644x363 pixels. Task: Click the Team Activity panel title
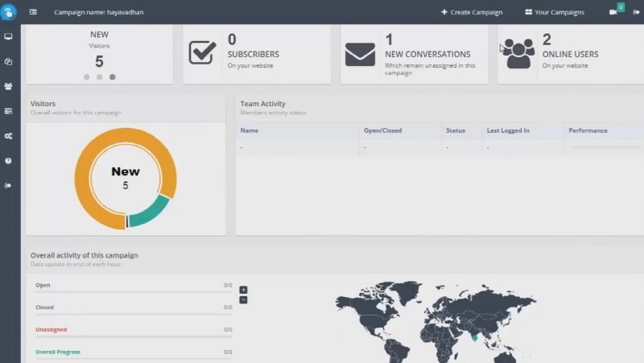point(263,104)
